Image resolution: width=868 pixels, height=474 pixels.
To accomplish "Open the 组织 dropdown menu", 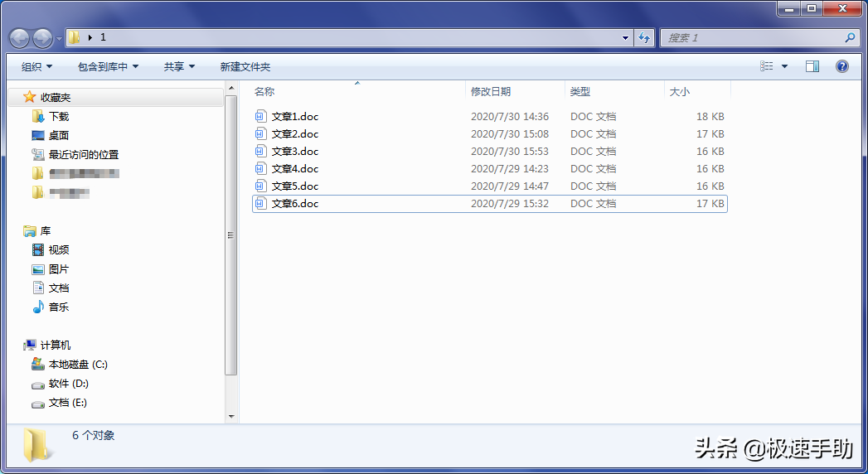I will [x=36, y=66].
